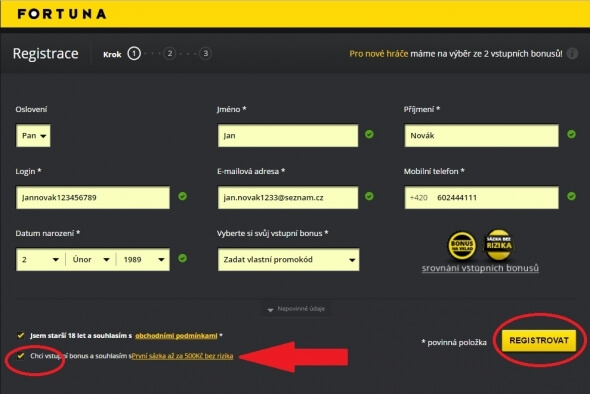Click the REGISTROVAT button
Screen dimensions: 590x394
tap(539, 341)
